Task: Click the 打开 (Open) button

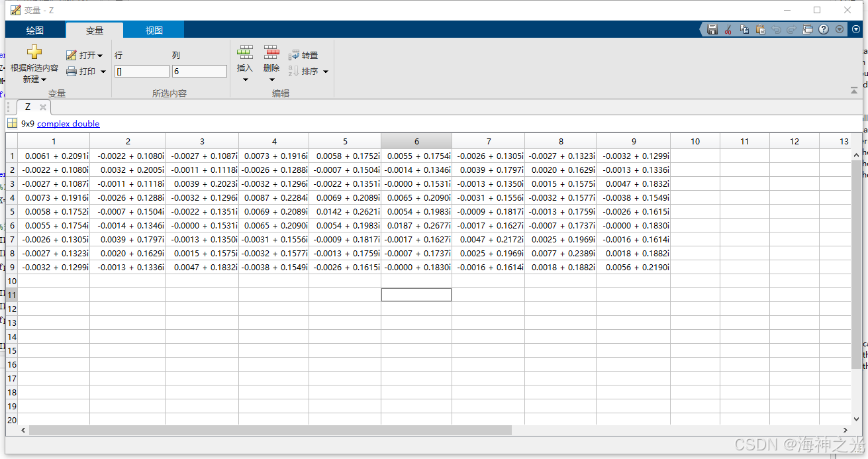Action: [x=84, y=55]
